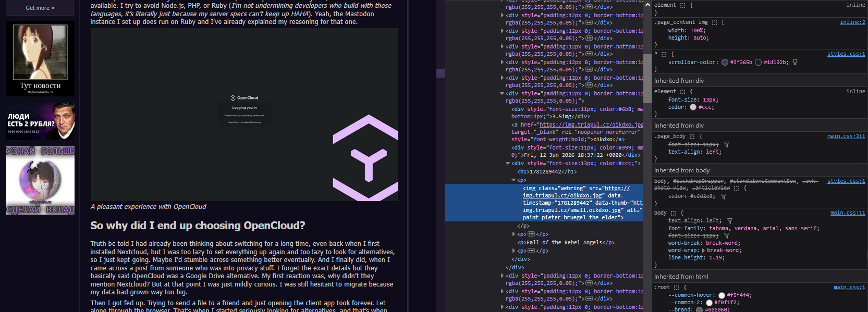Select the highlighted img class="webring" node
Screen dimensions: 868x312
(544, 203)
